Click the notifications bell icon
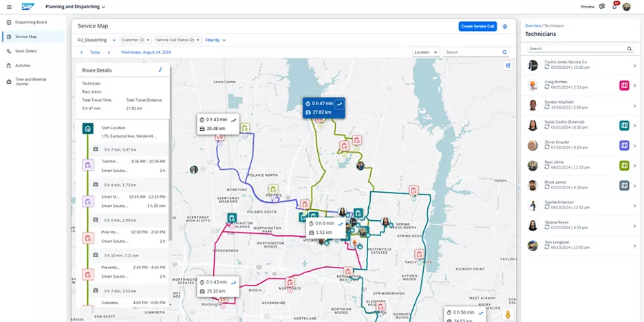Image resolution: width=644 pixels, height=322 pixels. (x=614, y=6)
